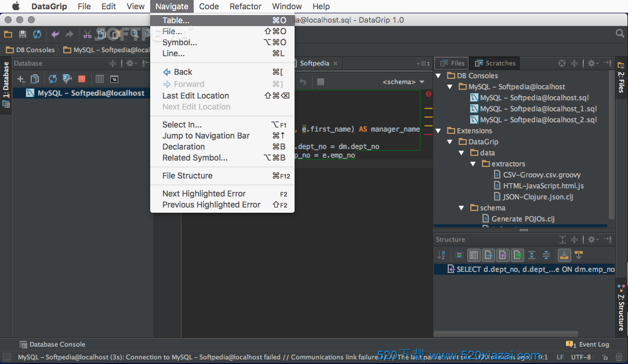This screenshot has height=364, width=628.
Task: Click the Table Editor grid icon
Action: (100, 79)
